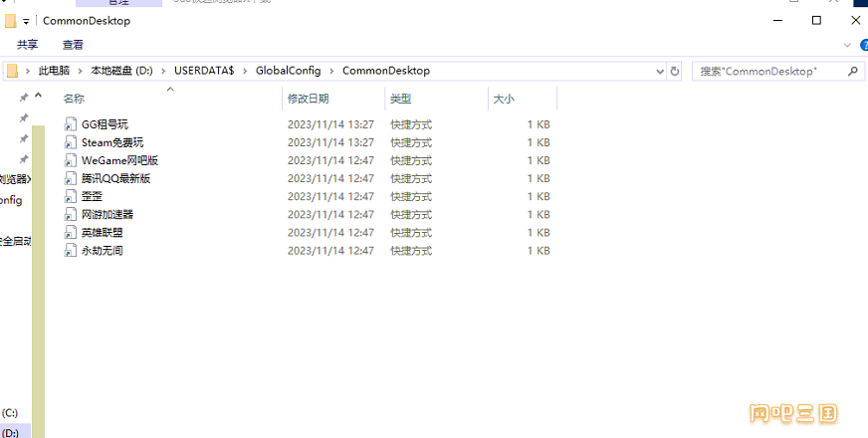Screen dimensions: 868x438
Task: Select the GG租号玩 shortcut icon
Action: point(70,124)
